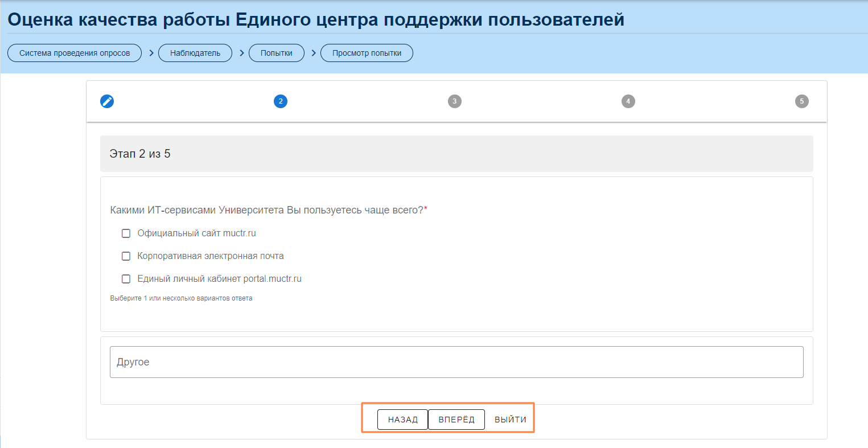Viewport: 868px width, 448px height.
Task: Focus the 'Другое' text input field
Action: click(x=456, y=362)
